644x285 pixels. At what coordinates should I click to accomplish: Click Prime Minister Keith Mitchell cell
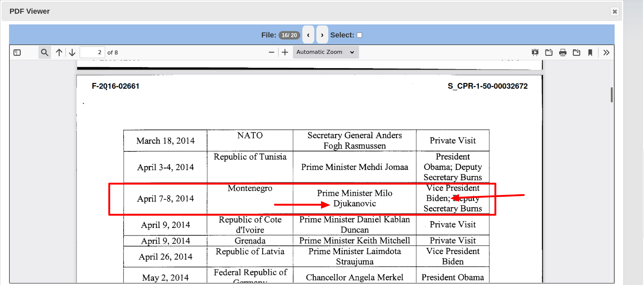pos(355,241)
